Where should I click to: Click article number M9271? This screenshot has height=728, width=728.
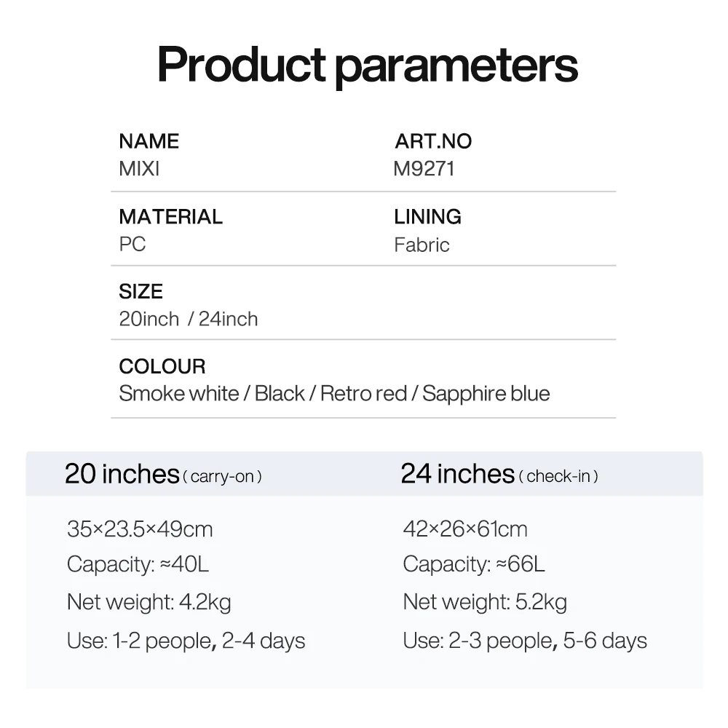coord(424,169)
